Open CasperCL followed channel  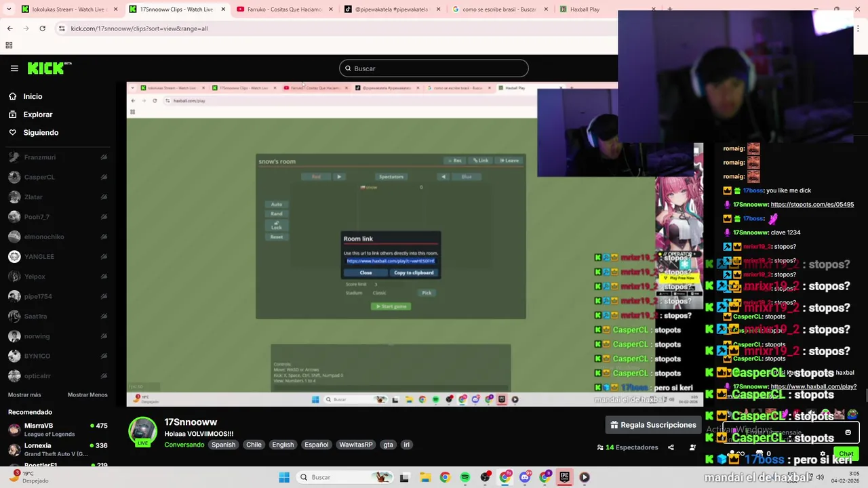pyautogui.click(x=58, y=177)
